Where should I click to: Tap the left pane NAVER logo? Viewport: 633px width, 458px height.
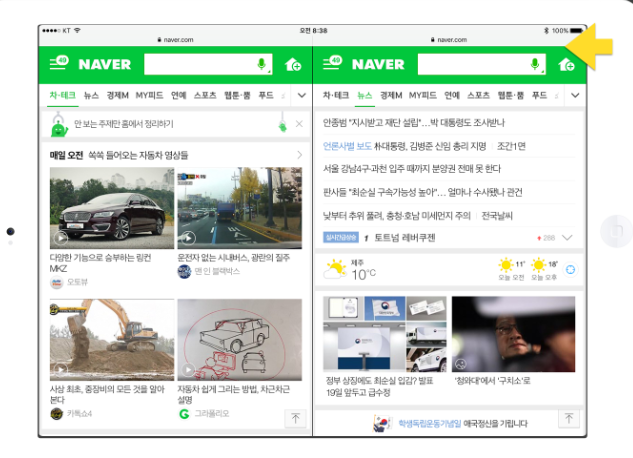(x=105, y=64)
